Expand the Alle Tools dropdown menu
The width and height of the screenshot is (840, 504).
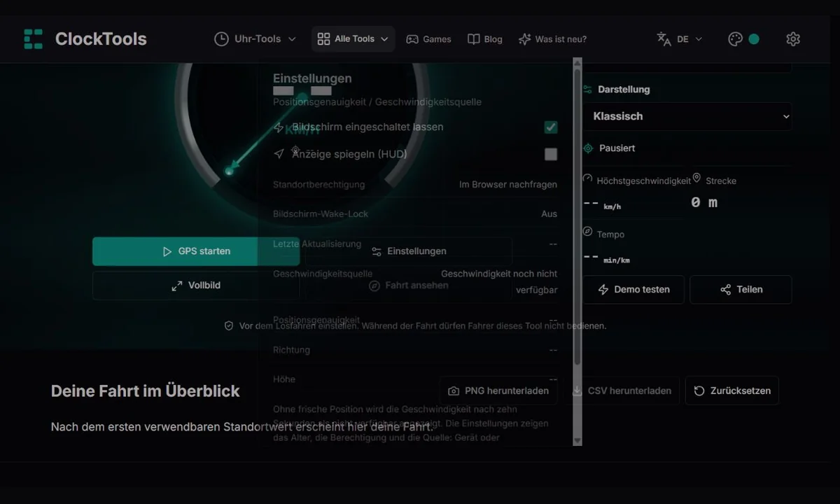pos(353,39)
